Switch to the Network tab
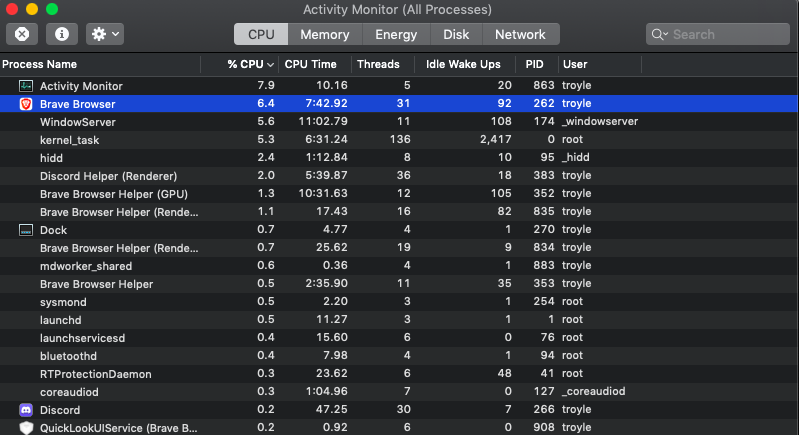 click(x=520, y=34)
